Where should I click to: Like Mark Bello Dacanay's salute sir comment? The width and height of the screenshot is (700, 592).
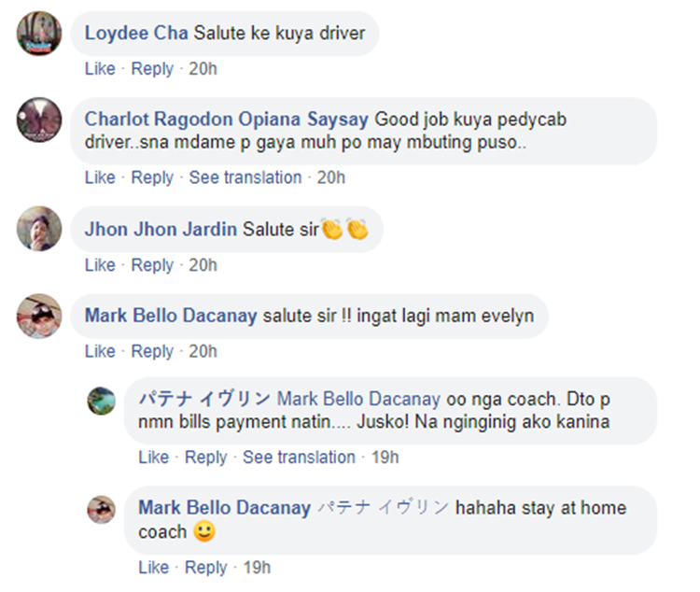click(x=100, y=351)
